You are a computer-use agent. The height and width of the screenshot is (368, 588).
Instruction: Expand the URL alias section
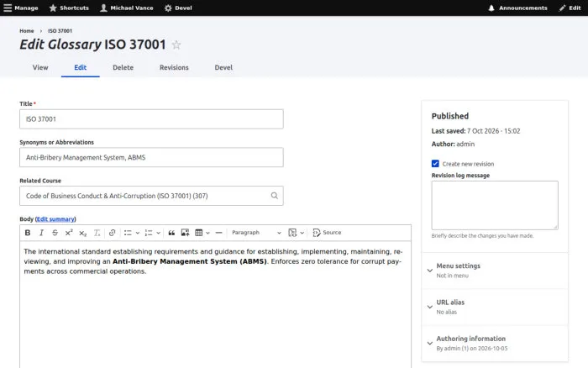495,307
